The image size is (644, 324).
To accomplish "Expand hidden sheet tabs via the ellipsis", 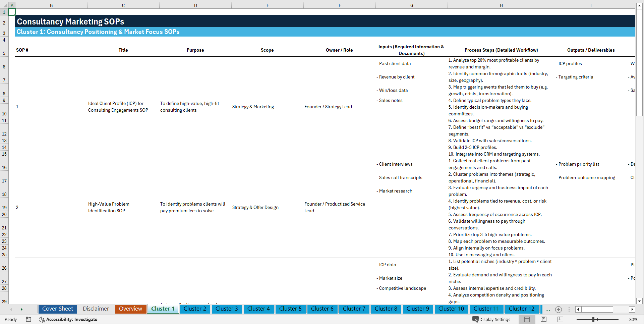I will (548, 309).
